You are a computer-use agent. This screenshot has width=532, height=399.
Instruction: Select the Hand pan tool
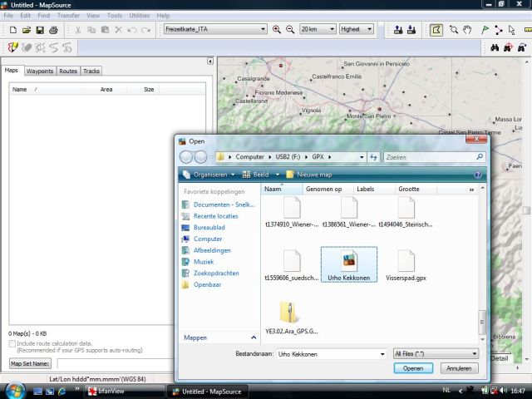point(468,30)
